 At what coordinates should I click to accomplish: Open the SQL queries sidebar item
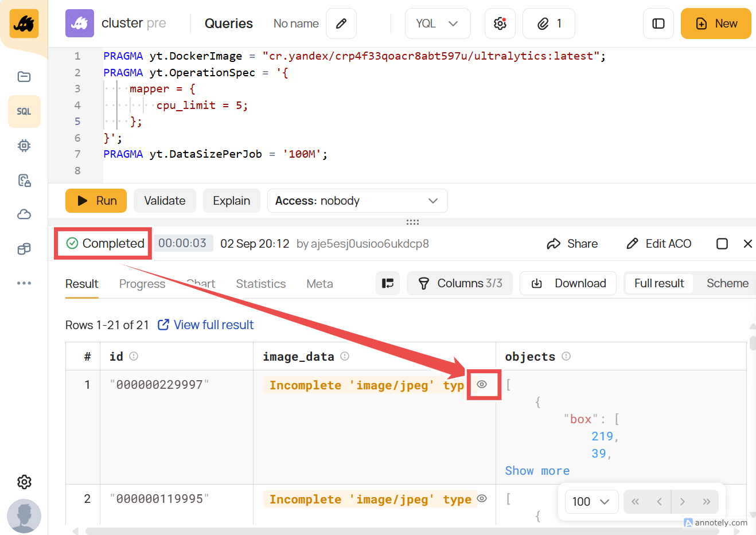tap(24, 111)
